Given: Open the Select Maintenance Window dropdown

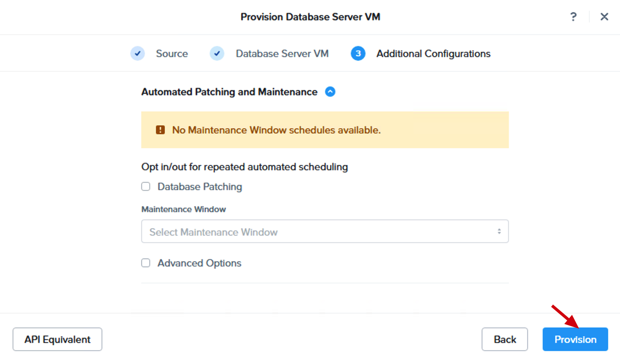Looking at the screenshot, I should coord(325,231).
